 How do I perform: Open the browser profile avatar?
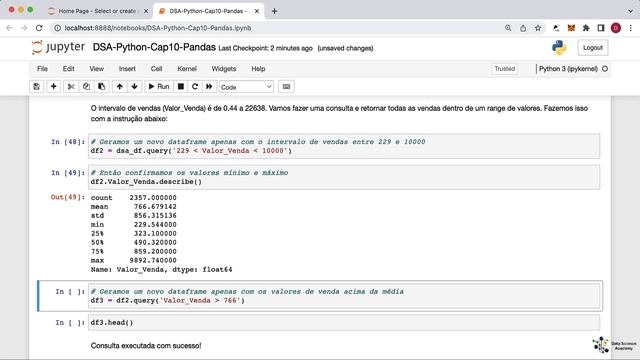[616, 28]
